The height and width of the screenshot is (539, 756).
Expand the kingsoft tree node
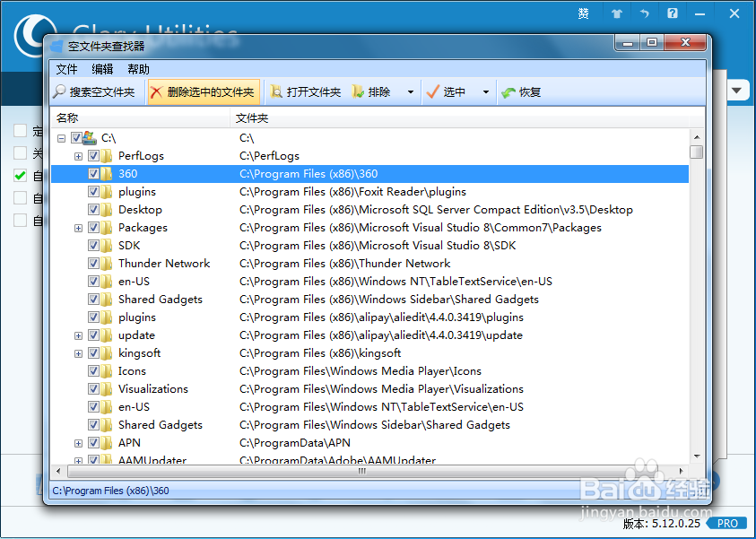pyautogui.click(x=78, y=353)
